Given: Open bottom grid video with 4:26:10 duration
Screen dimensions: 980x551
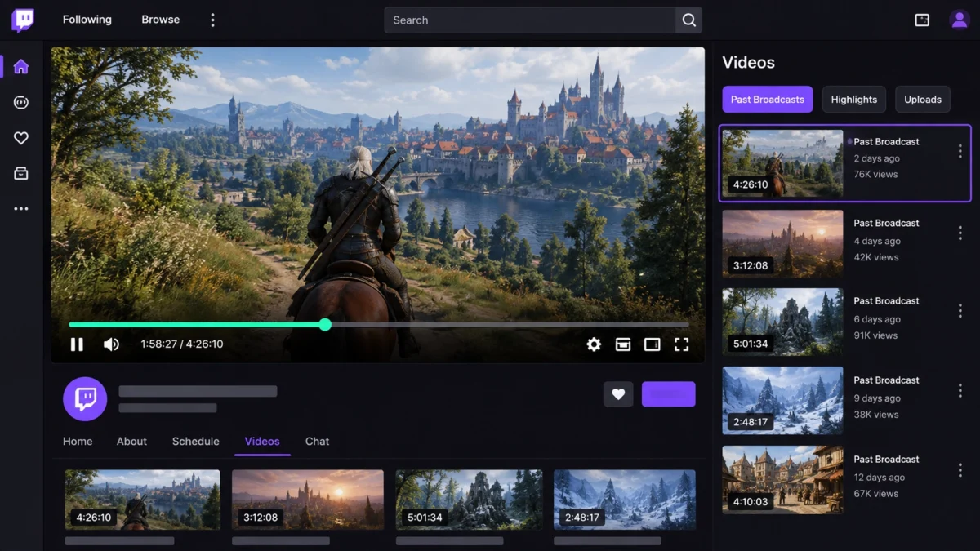Looking at the screenshot, I should 142,500.
